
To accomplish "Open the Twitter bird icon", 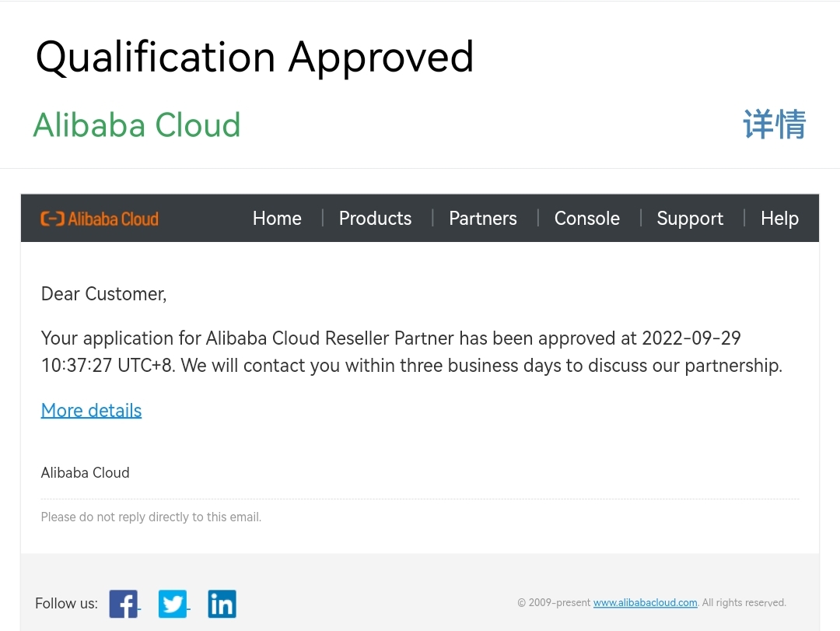I will pos(173,604).
